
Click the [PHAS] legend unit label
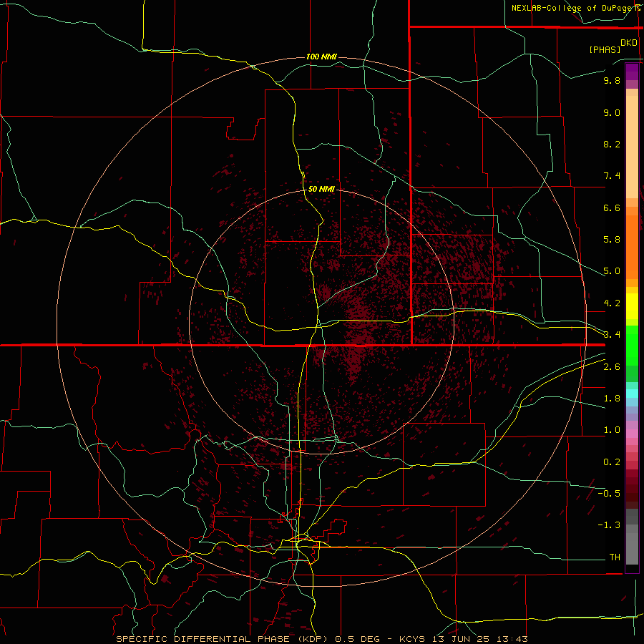pos(605,49)
